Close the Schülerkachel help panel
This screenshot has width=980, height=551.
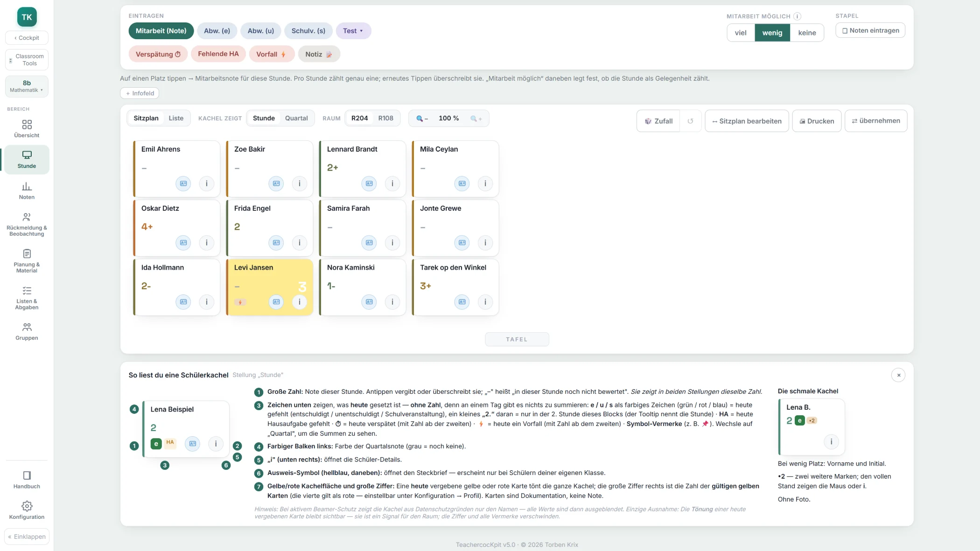[898, 375]
